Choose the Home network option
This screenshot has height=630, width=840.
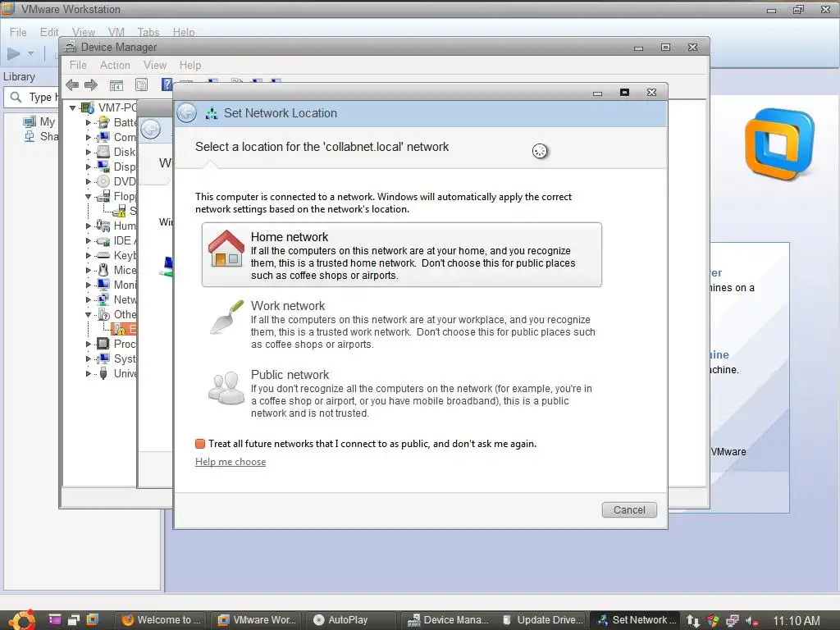[x=401, y=254]
